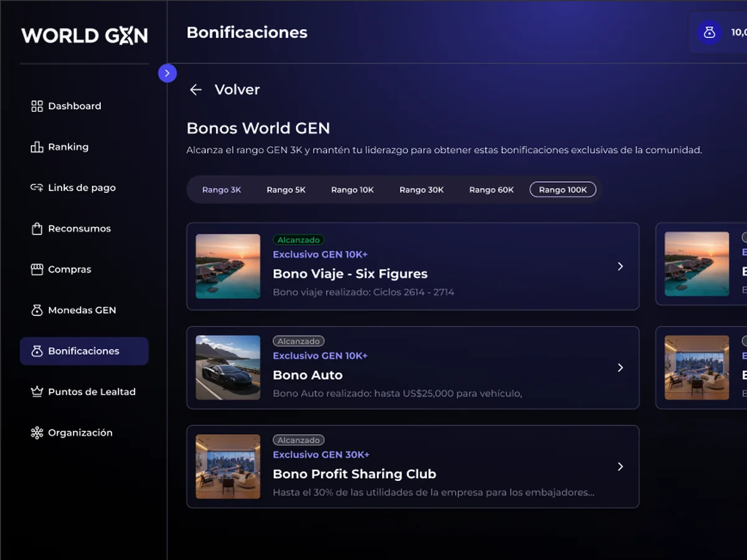
Task: Click the Bono Auto car thumbnail
Action: pos(228,368)
